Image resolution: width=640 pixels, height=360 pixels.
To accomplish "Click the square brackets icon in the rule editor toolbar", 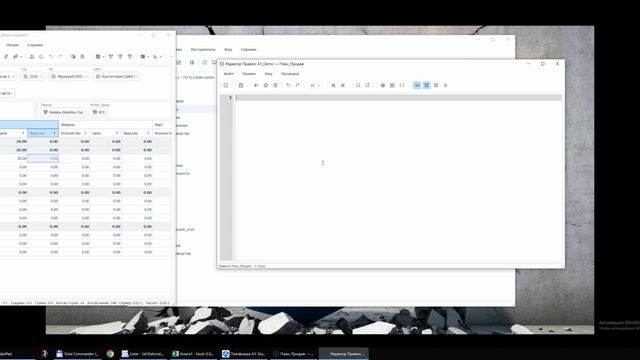I will pos(402,85).
